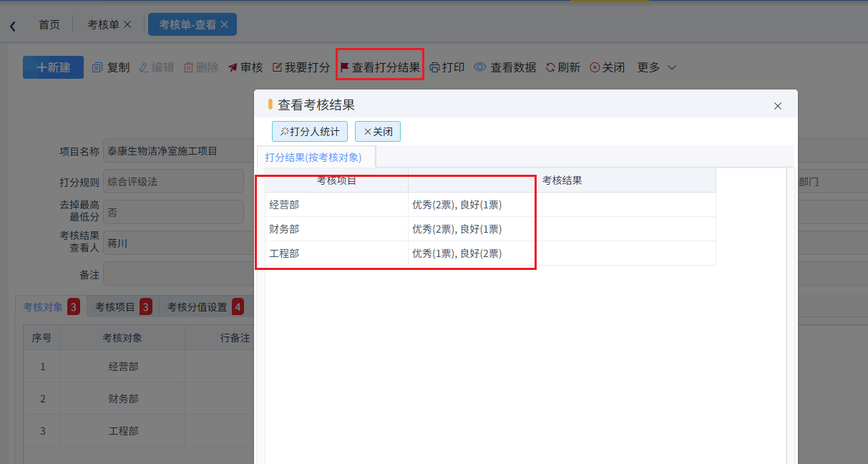Switch to the lower 考核项目 tab
The height and width of the screenshot is (464, 868).
pos(123,307)
